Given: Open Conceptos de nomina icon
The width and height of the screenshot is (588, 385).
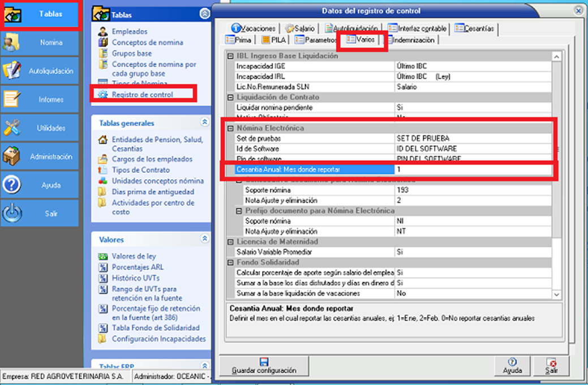Looking at the screenshot, I should 102,42.
